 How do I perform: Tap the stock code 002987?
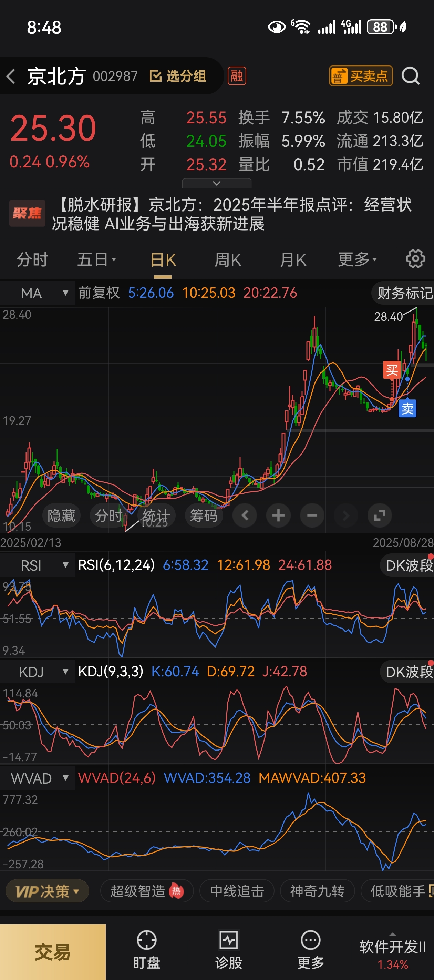115,76
